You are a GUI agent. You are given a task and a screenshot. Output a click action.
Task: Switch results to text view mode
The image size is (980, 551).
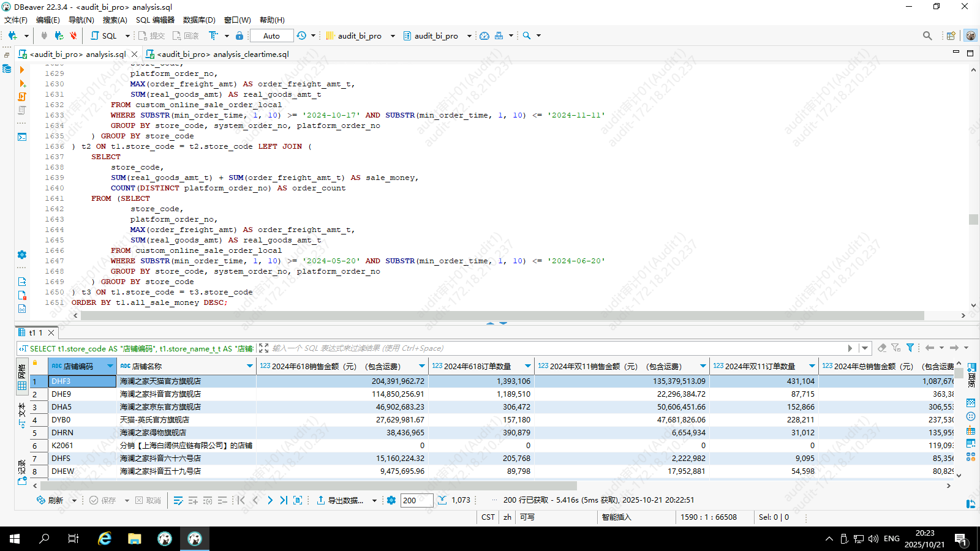point(22,414)
